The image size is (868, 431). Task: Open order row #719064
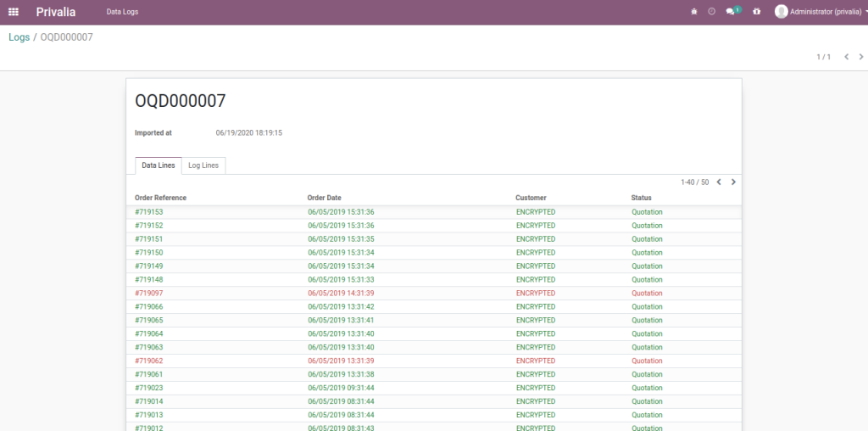434,334
